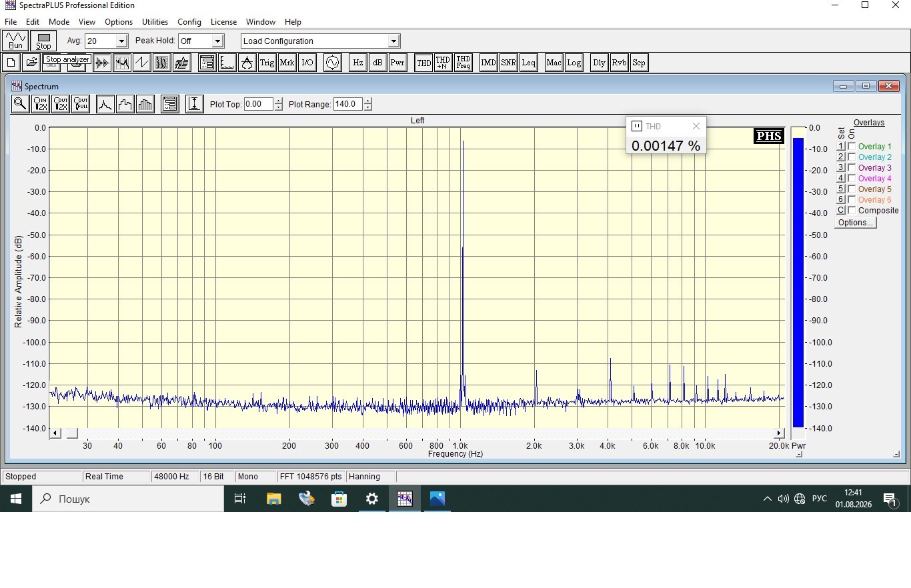Close the THD readout popup
Image resolution: width=911 pixels, height=588 pixels.
tap(696, 126)
